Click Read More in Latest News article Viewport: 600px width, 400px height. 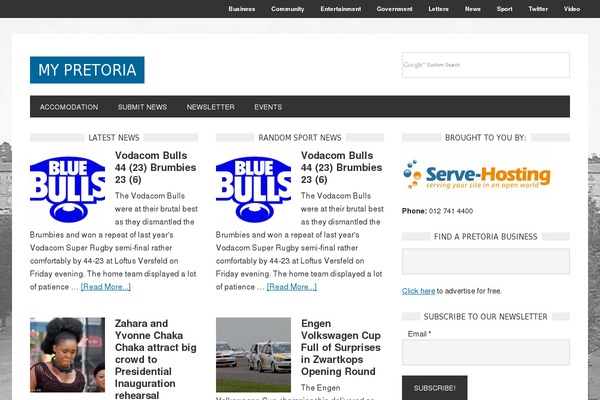(x=106, y=287)
